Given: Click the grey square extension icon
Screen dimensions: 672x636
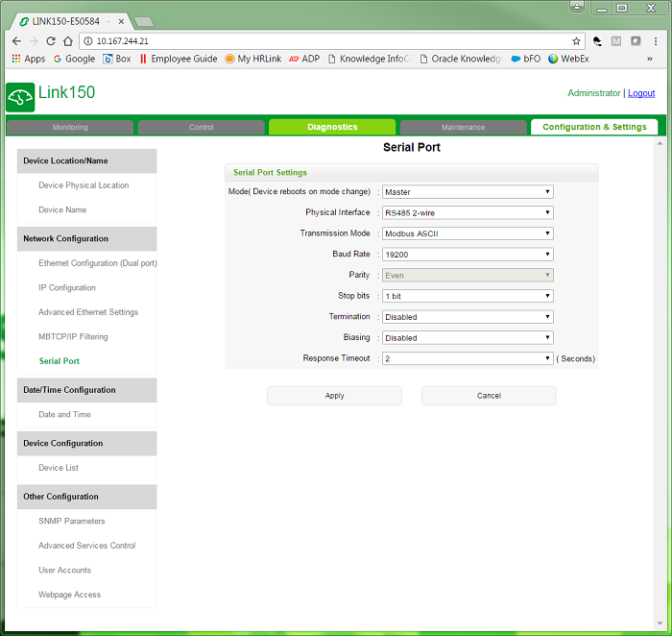Looking at the screenshot, I should 636,41.
